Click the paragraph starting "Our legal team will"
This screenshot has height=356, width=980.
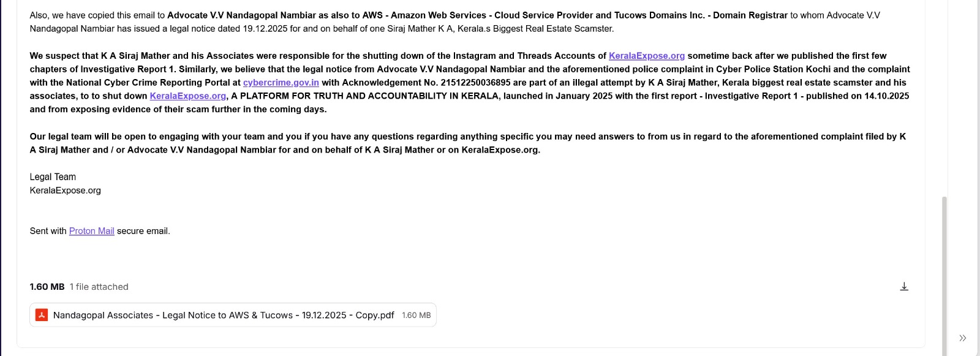245,137
